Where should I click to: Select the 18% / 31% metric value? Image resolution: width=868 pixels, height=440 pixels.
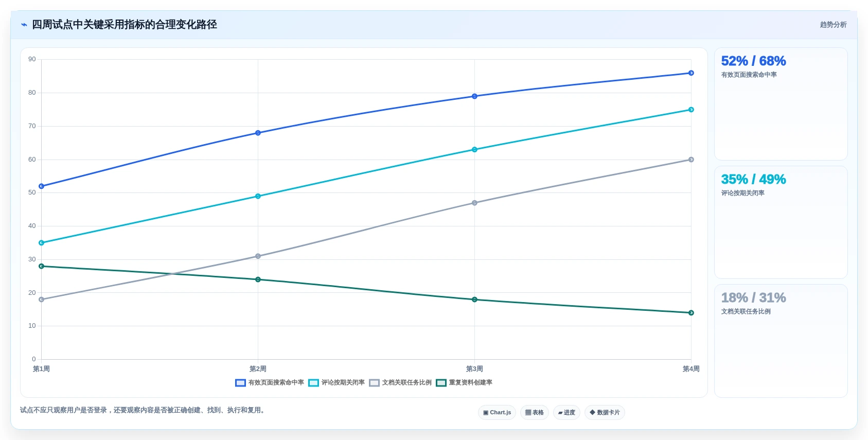pos(753,298)
